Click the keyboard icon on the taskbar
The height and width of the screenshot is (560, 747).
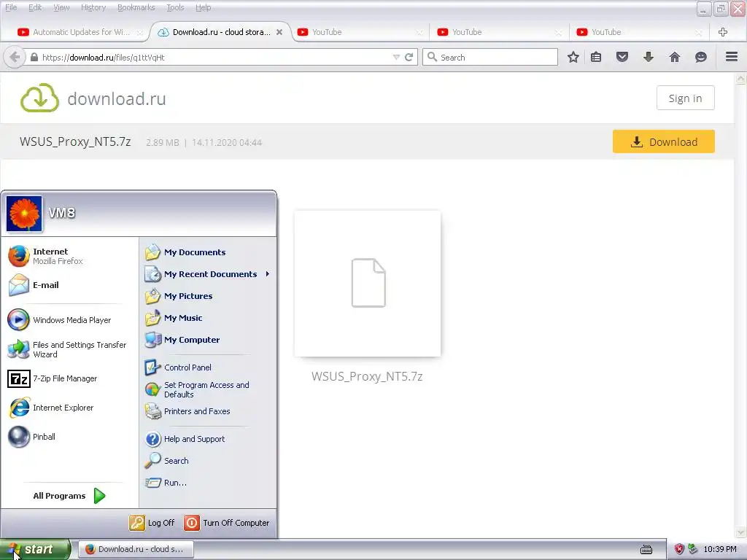click(646, 550)
